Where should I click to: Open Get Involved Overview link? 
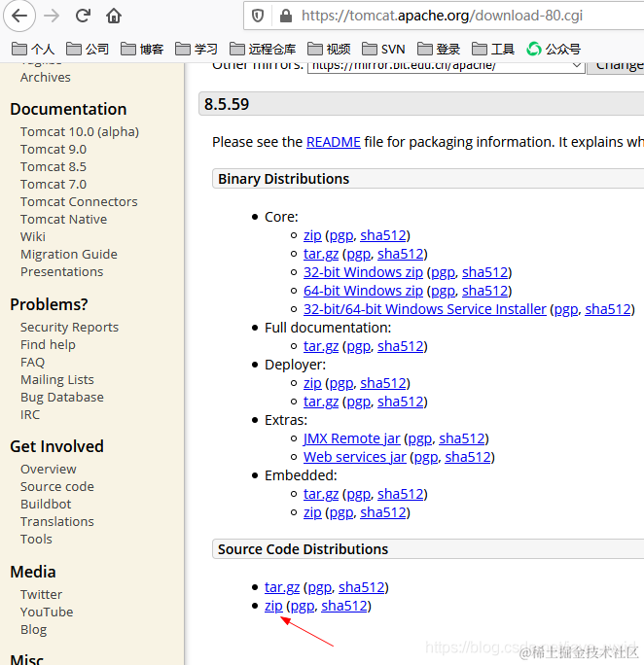click(x=49, y=470)
